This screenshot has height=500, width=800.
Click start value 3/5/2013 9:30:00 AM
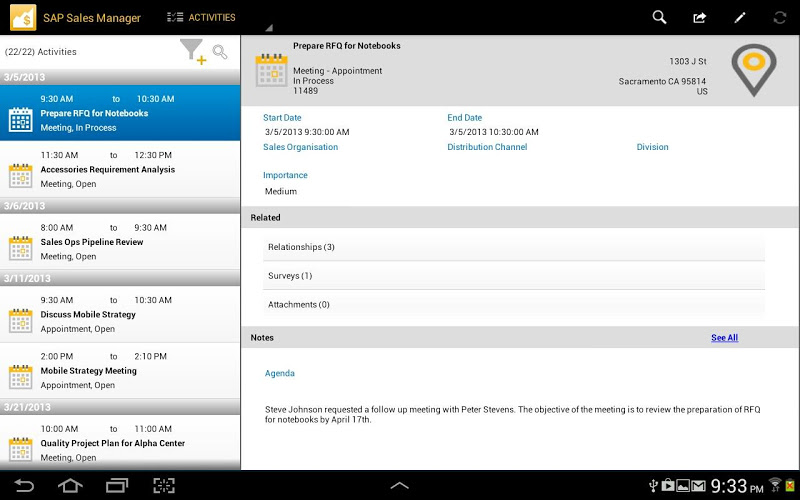(307, 132)
